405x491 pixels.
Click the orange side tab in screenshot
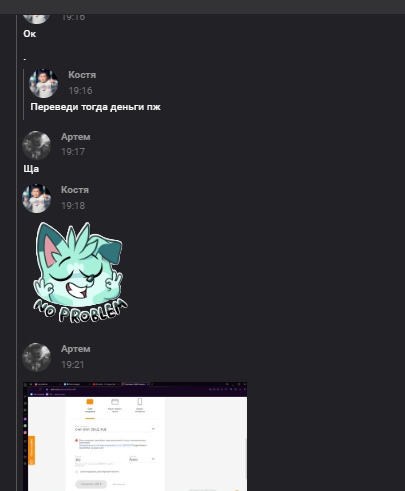point(31,450)
